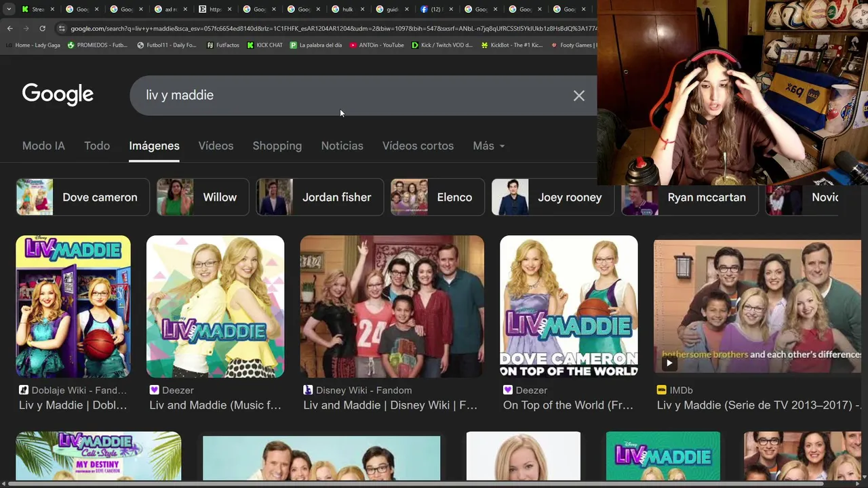Click the IMDb source favicon
Image resolution: width=868 pixels, height=488 pixels.
coord(661,390)
